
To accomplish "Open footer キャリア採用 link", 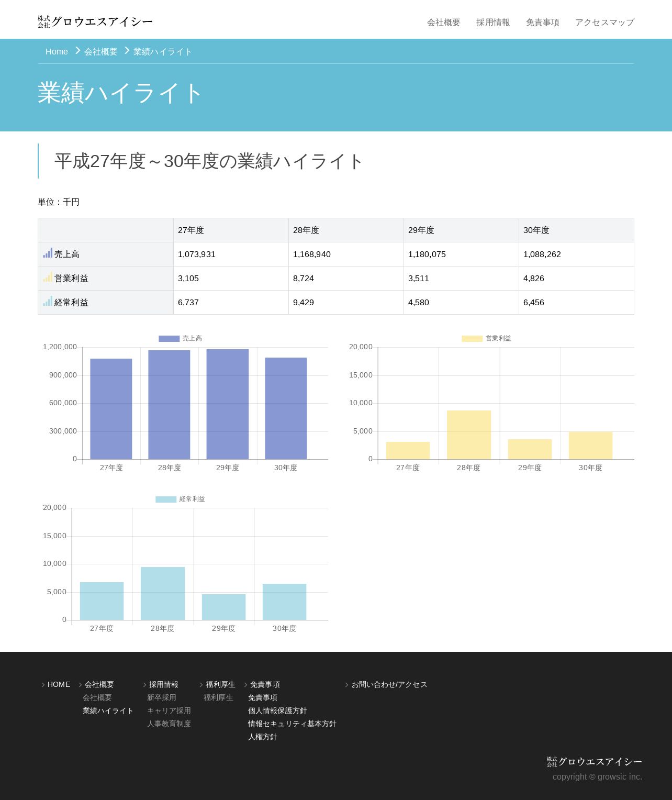I will 169,710.
